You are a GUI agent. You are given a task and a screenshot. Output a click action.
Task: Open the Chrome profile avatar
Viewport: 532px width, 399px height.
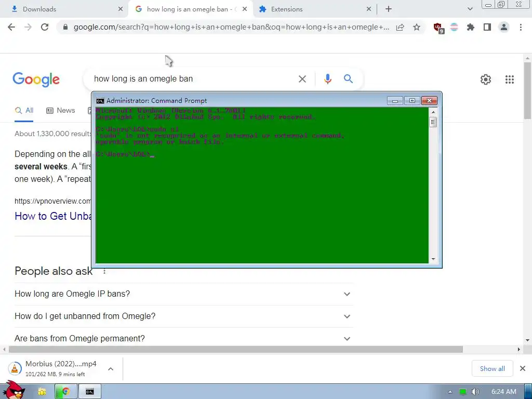point(504,27)
